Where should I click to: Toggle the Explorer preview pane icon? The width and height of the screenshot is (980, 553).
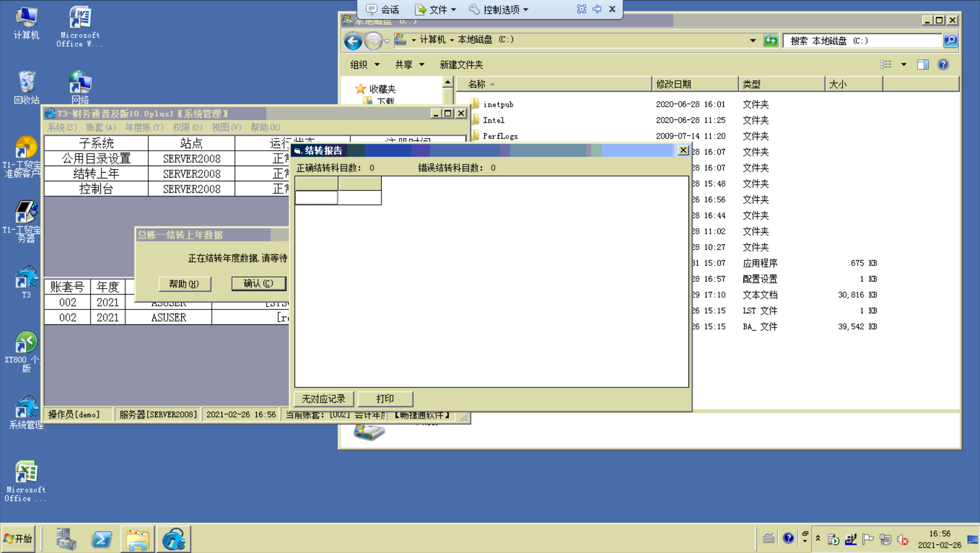point(923,65)
